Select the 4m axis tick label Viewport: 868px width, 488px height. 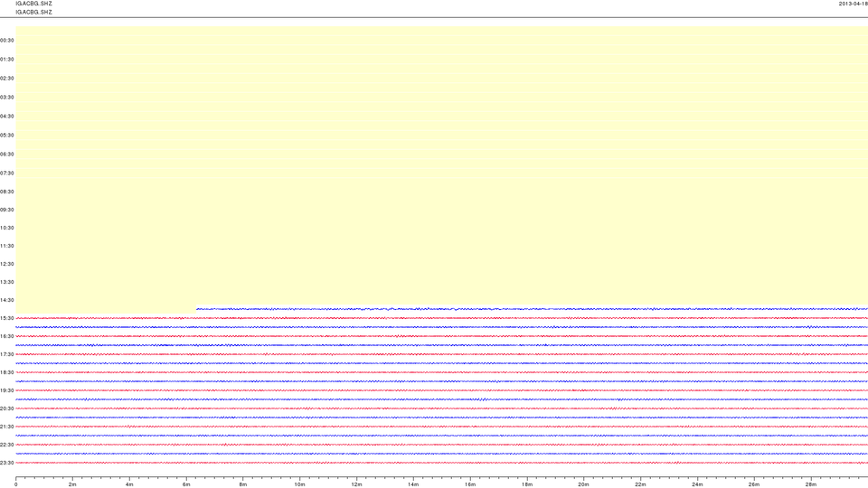coord(129,484)
